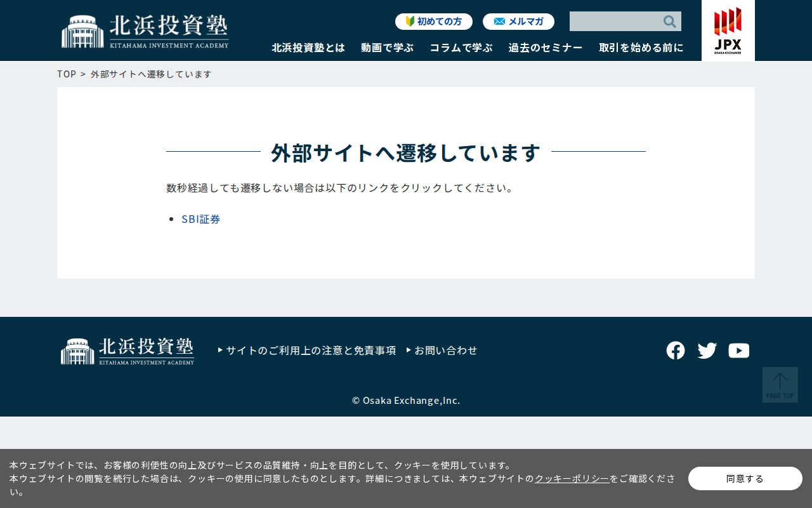
Task: Click the 同意する cookie consent button
Action: (x=745, y=478)
